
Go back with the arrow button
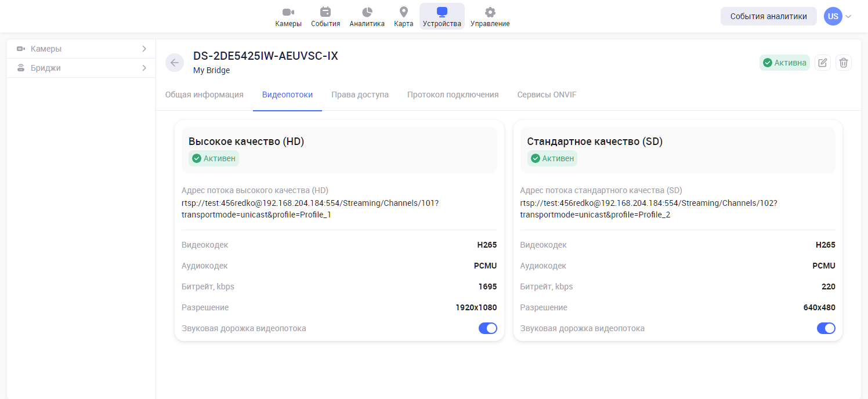175,63
